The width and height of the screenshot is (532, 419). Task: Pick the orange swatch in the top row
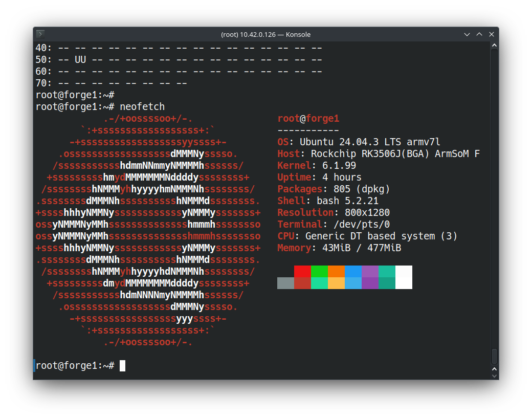[336, 271]
